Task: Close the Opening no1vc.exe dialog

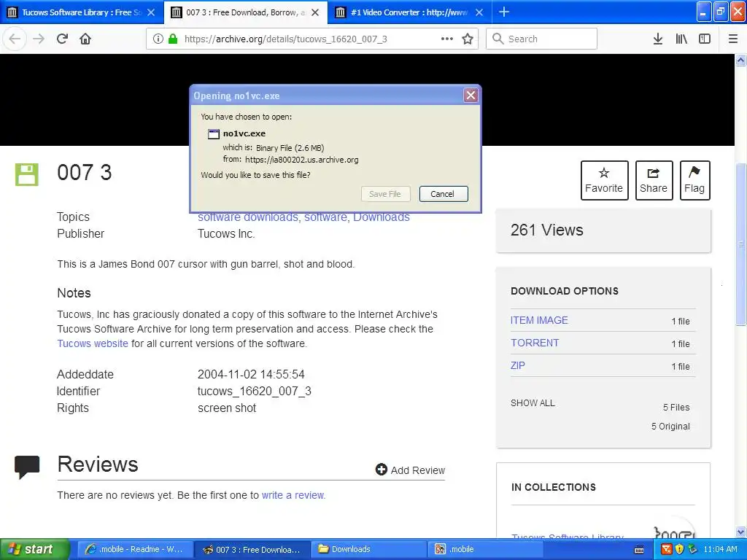Action: click(471, 96)
